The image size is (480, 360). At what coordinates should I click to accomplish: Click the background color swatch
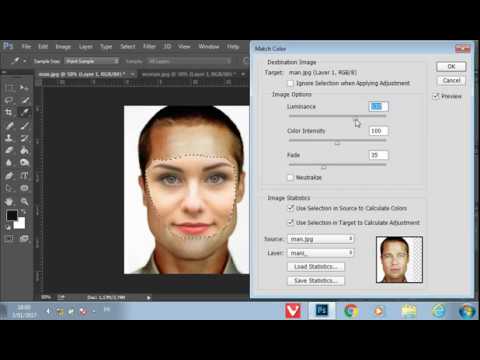tap(20, 223)
